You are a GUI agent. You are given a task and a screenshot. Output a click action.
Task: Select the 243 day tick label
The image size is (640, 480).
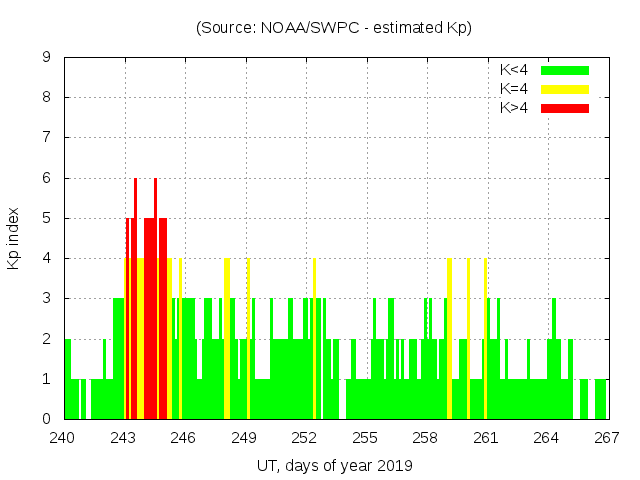(123, 438)
